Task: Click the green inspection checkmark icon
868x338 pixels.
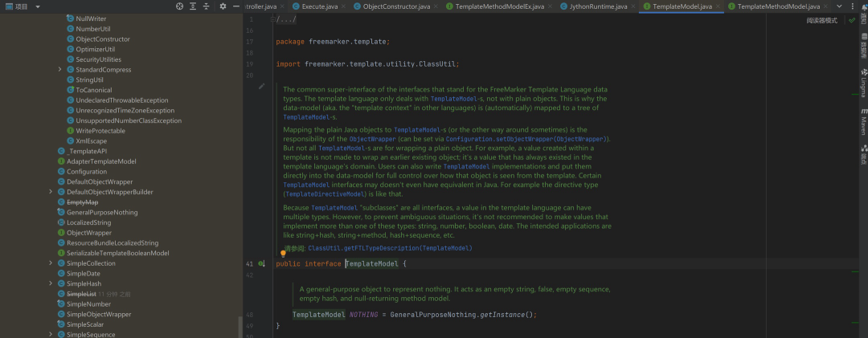Action: [852, 20]
